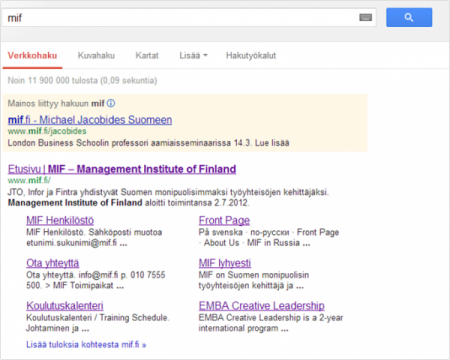Open the Koulutuskalenteri sitelink

pos(65,306)
